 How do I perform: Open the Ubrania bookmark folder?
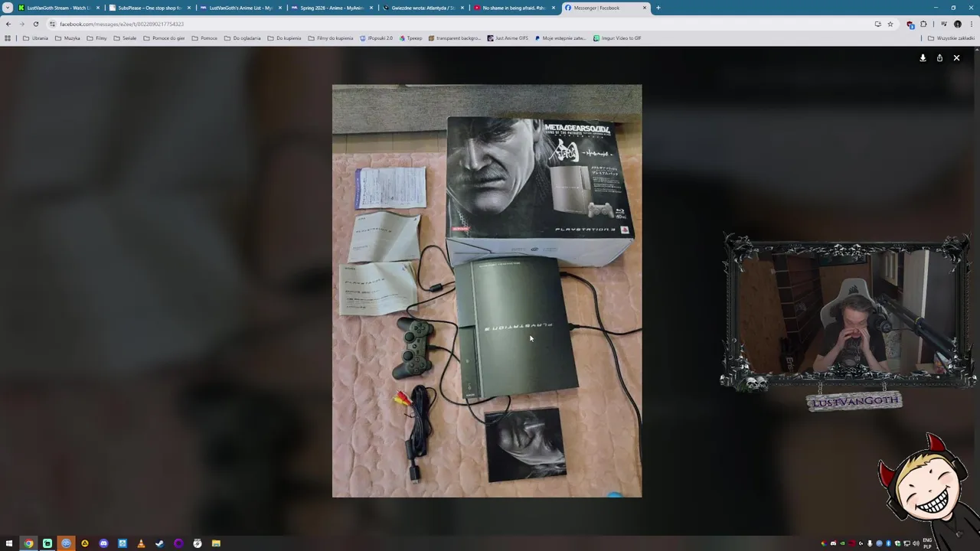coord(35,37)
